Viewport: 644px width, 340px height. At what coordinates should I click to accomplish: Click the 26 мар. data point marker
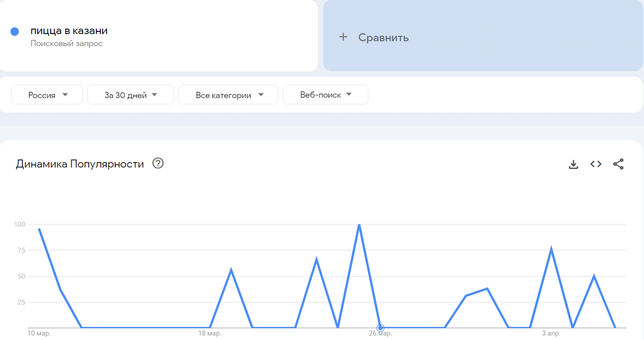pyautogui.click(x=380, y=327)
